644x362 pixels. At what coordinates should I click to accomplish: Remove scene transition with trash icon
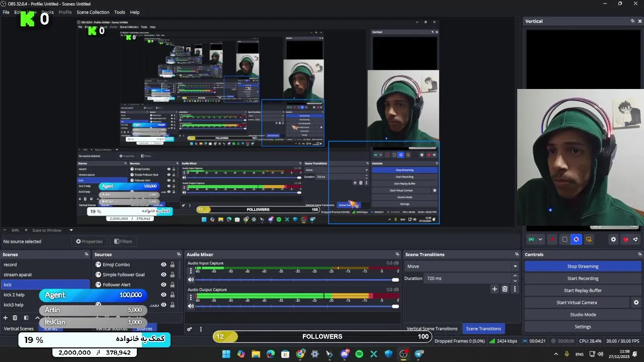click(505, 289)
